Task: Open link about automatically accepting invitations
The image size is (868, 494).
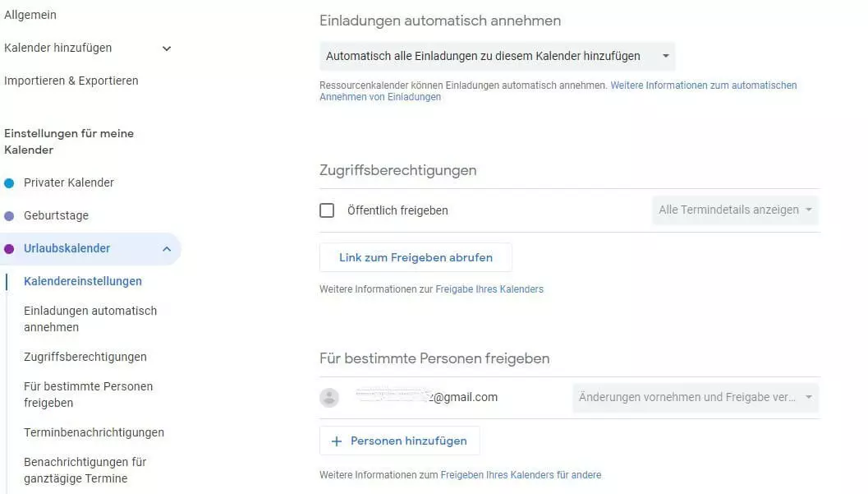Action: click(x=703, y=85)
